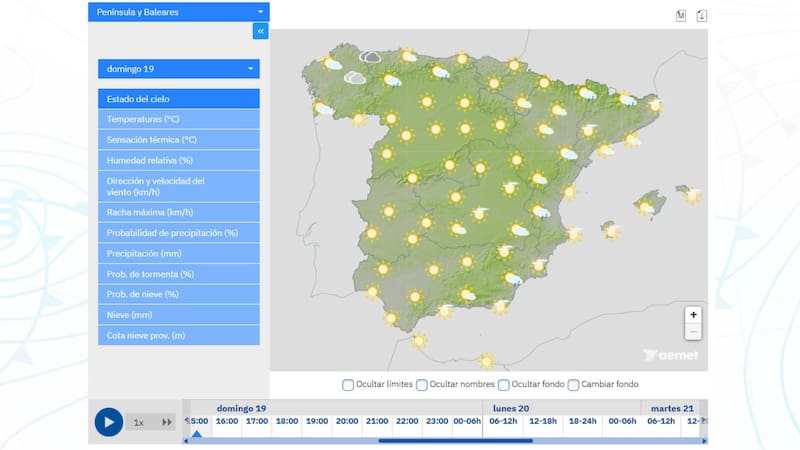
Task: Click the timeline horizontal scrollbar thumb
Action: click(x=456, y=441)
